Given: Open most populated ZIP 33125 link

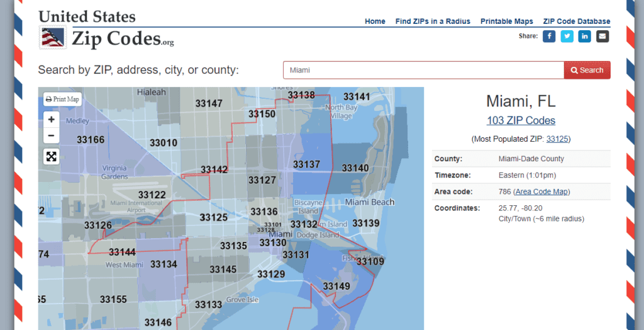Looking at the screenshot, I should (x=557, y=139).
